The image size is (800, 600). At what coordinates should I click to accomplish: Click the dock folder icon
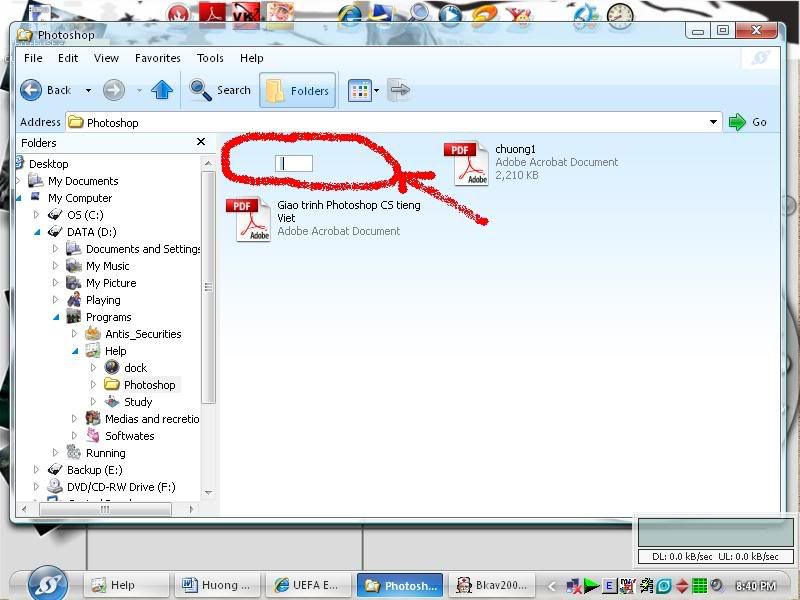pos(112,367)
